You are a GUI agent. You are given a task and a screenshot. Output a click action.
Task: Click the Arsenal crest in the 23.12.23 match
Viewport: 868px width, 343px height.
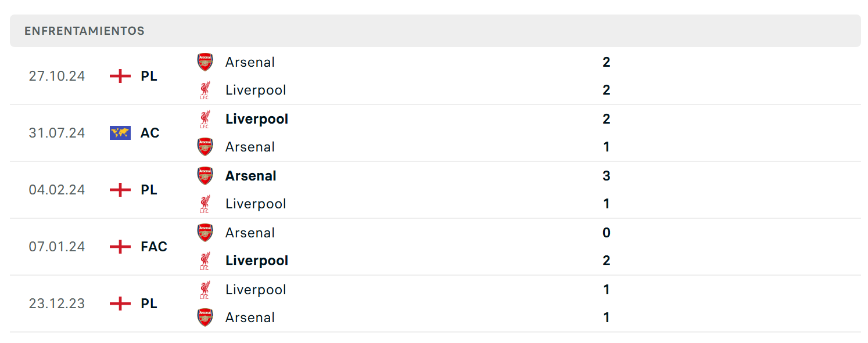coord(205,317)
